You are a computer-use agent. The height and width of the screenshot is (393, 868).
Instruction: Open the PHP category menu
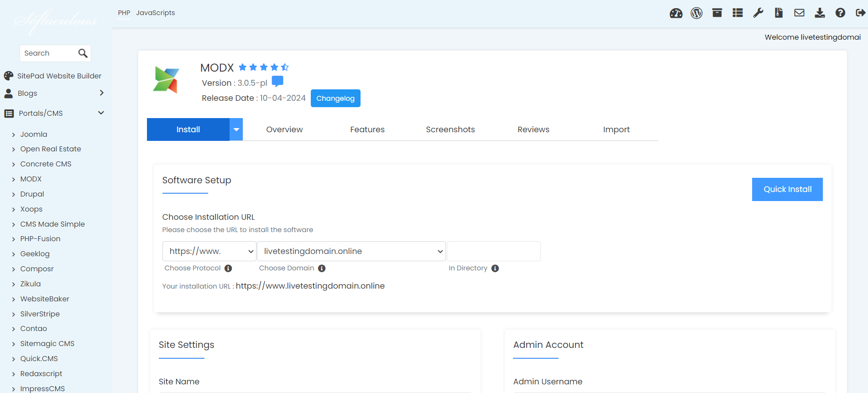(124, 13)
